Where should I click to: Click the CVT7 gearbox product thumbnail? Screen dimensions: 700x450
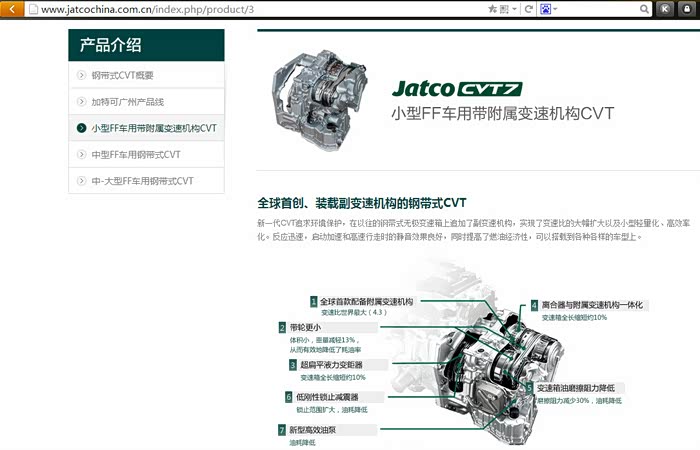[320, 100]
